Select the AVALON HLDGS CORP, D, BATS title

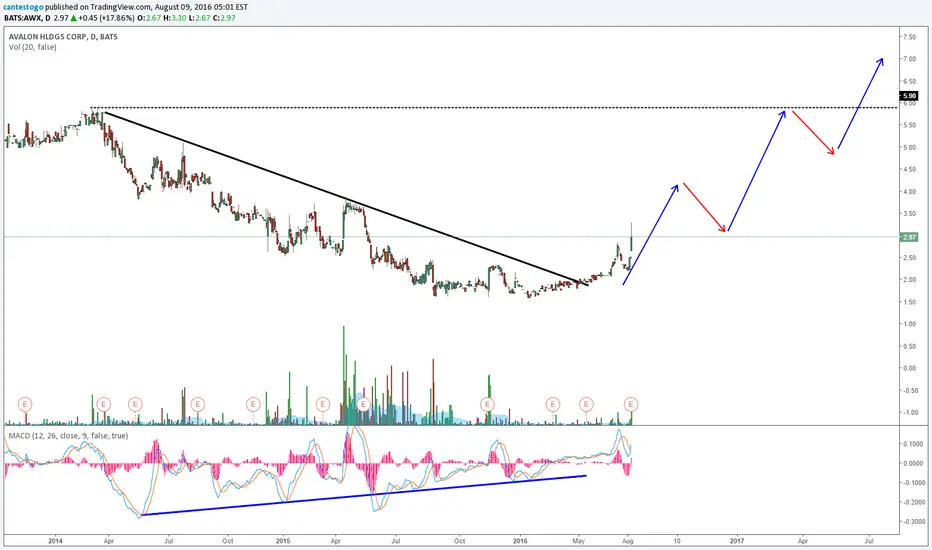tap(63, 37)
